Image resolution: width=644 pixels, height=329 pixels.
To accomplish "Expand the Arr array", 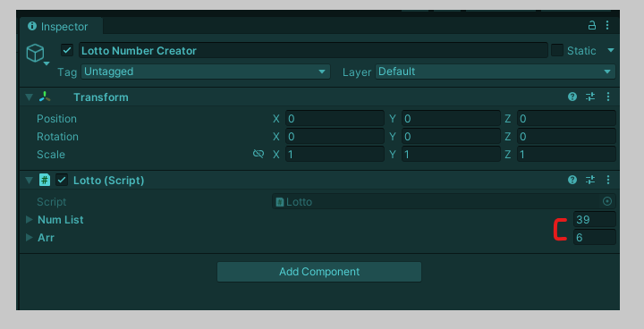I will pos(30,238).
